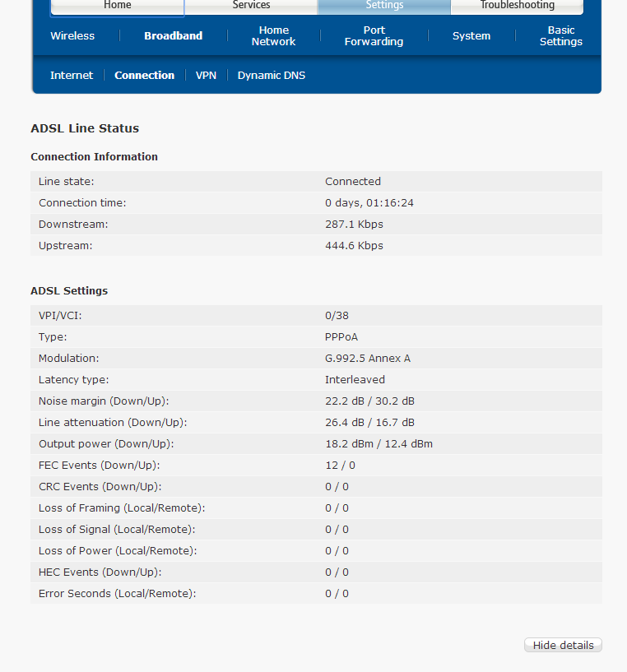Click the Output power (Down/Up) label
The image size is (627, 672).
point(106,444)
